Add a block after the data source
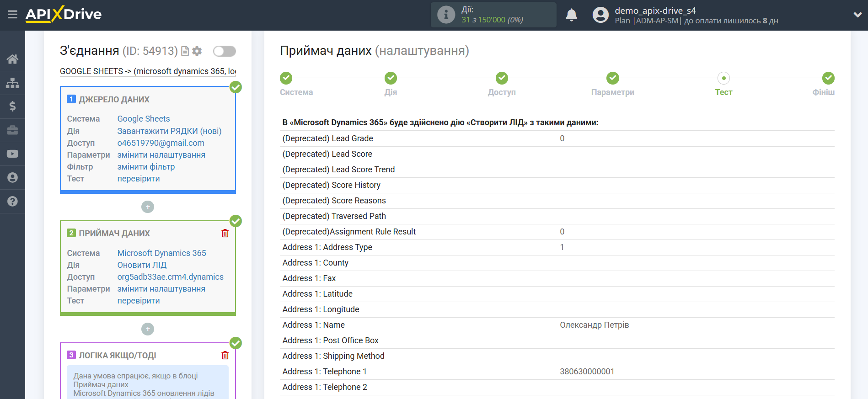868x399 pixels. [148, 207]
